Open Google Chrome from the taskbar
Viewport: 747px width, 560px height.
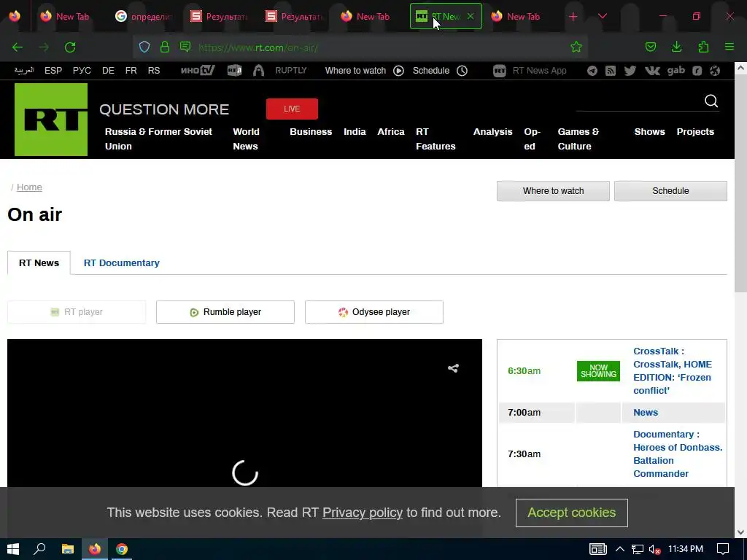click(x=122, y=549)
